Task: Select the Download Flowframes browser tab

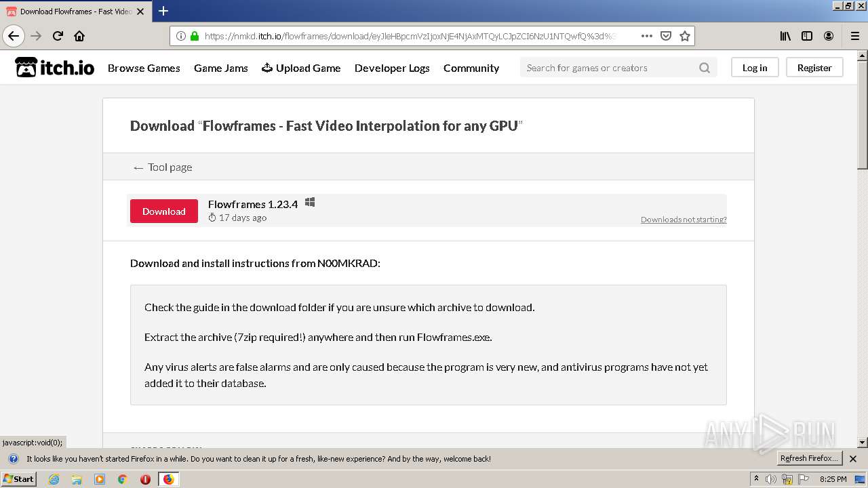Action: (76, 12)
